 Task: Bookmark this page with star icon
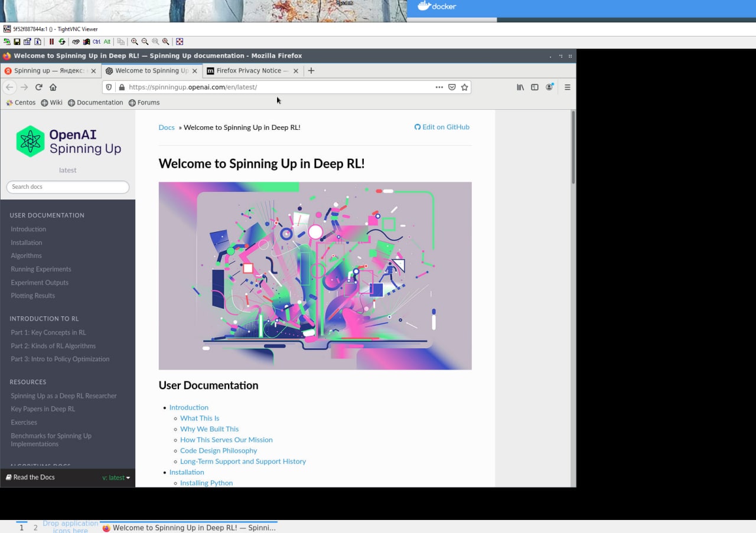tap(465, 87)
